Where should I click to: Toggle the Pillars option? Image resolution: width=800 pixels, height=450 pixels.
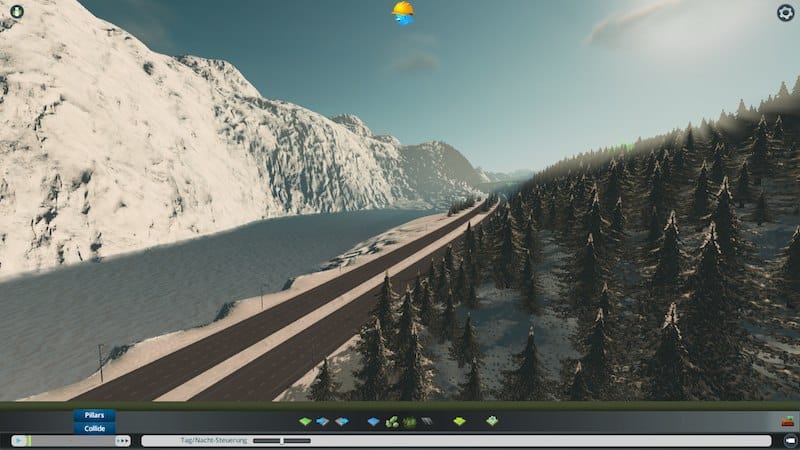click(94, 415)
